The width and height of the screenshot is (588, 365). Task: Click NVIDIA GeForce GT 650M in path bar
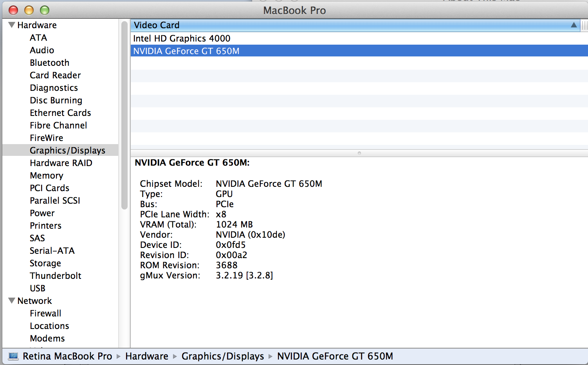pos(335,356)
